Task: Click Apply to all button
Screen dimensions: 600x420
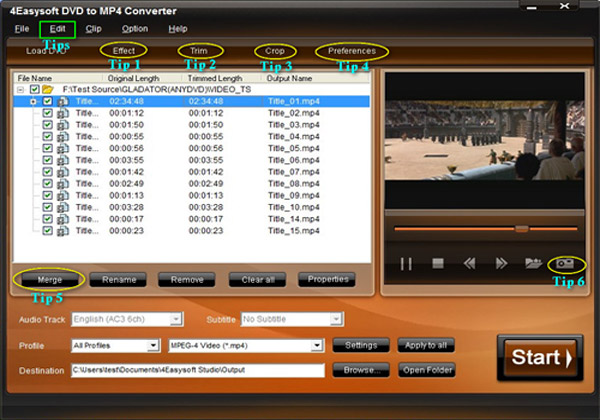Action: coord(426,345)
